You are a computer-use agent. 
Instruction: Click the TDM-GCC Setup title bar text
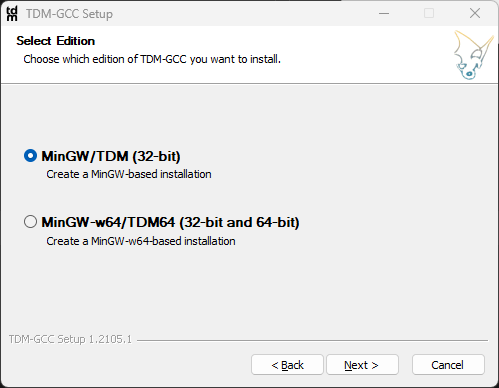point(70,14)
